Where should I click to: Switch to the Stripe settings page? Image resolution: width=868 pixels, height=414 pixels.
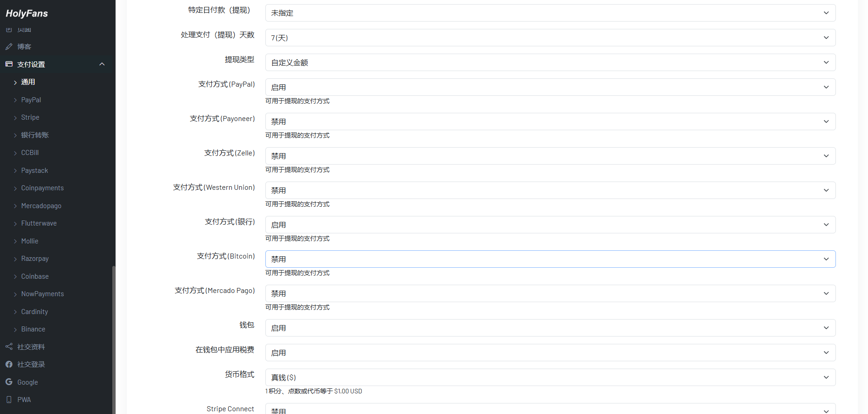30,117
